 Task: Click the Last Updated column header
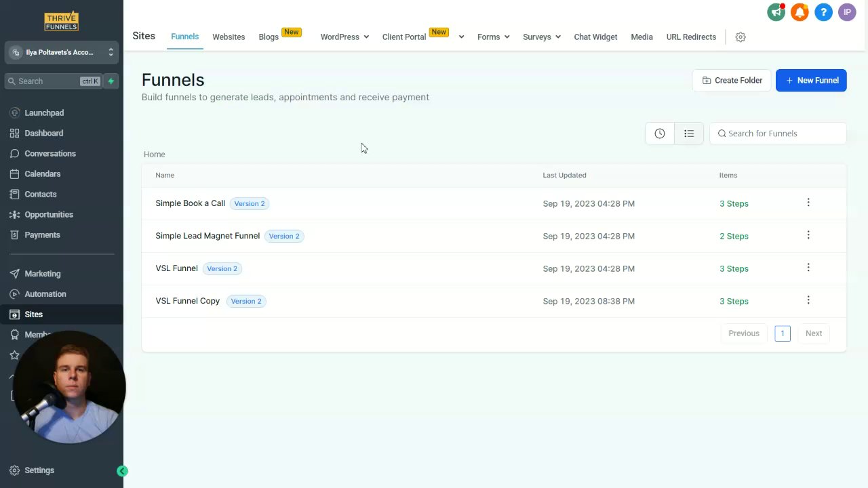click(x=564, y=176)
